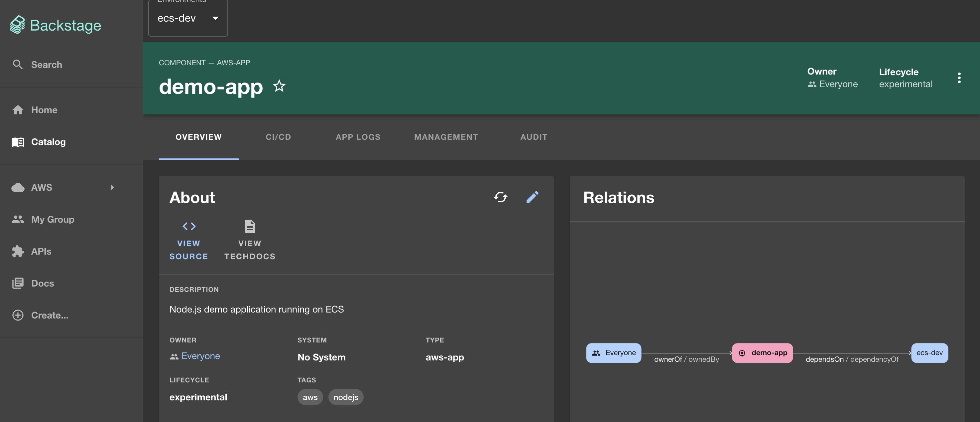
Task: Select the Everyone node in Relations graph
Action: pos(613,353)
